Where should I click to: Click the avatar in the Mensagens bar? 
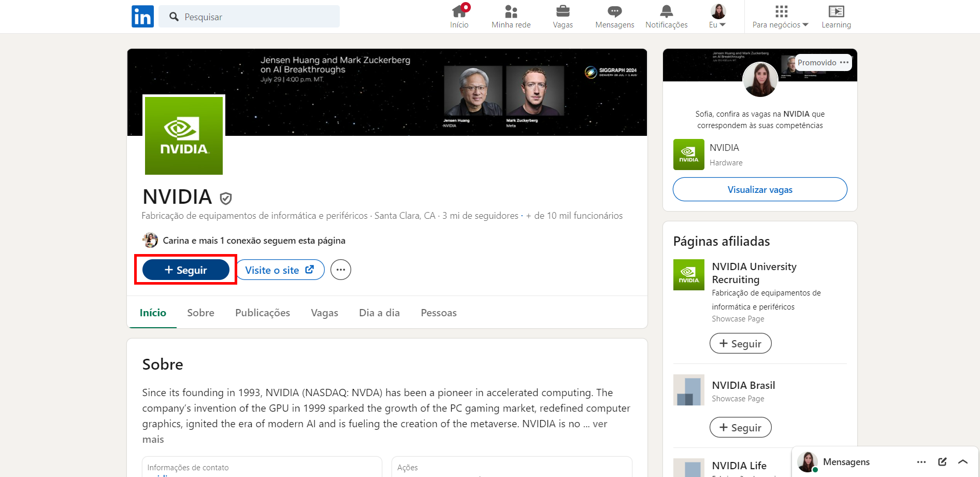pyautogui.click(x=807, y=462)
